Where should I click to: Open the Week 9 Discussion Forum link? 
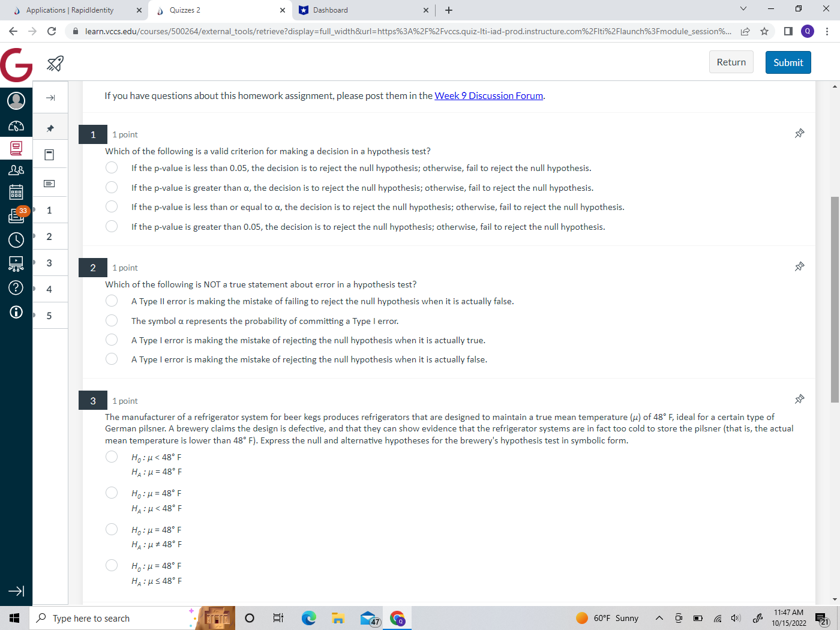tap(489, 95)
